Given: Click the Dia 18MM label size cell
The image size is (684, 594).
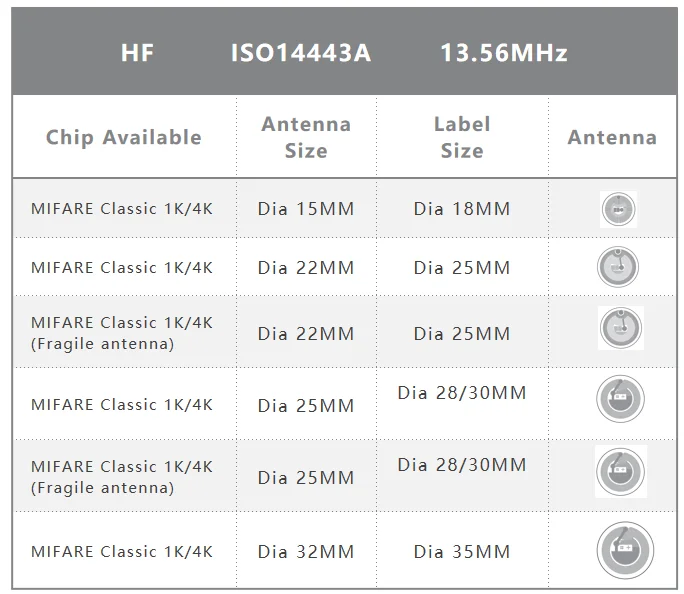Looking at the screenshot, I should click(462, 209).
